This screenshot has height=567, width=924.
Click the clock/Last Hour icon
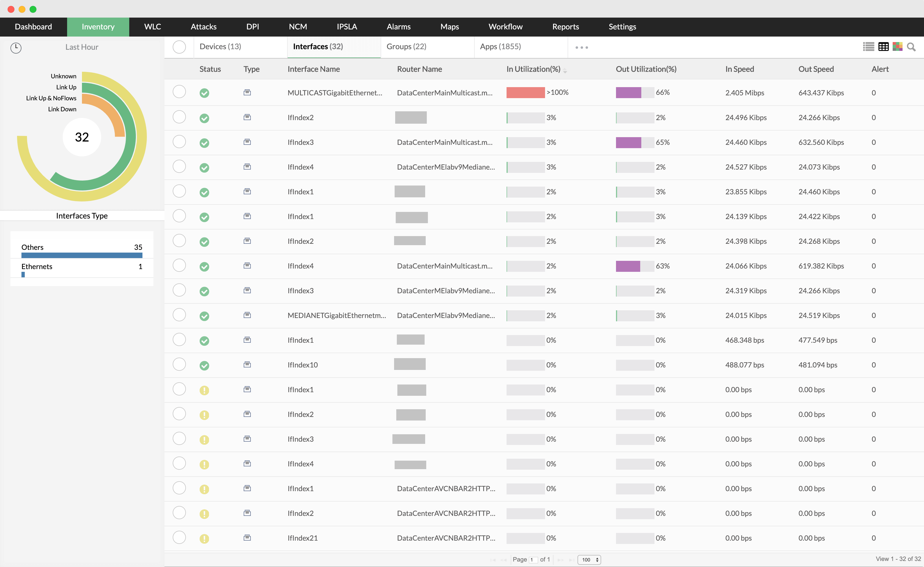pos(16,46)
